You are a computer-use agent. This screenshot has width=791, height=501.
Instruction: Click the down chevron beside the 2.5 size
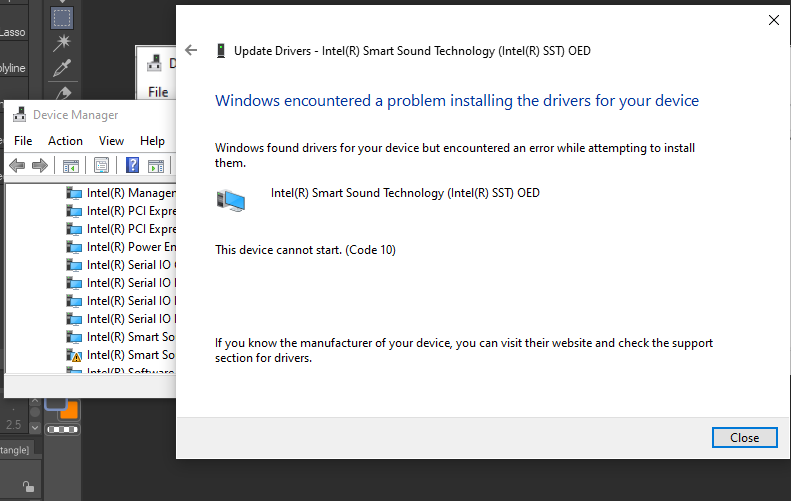pos(34,427)
